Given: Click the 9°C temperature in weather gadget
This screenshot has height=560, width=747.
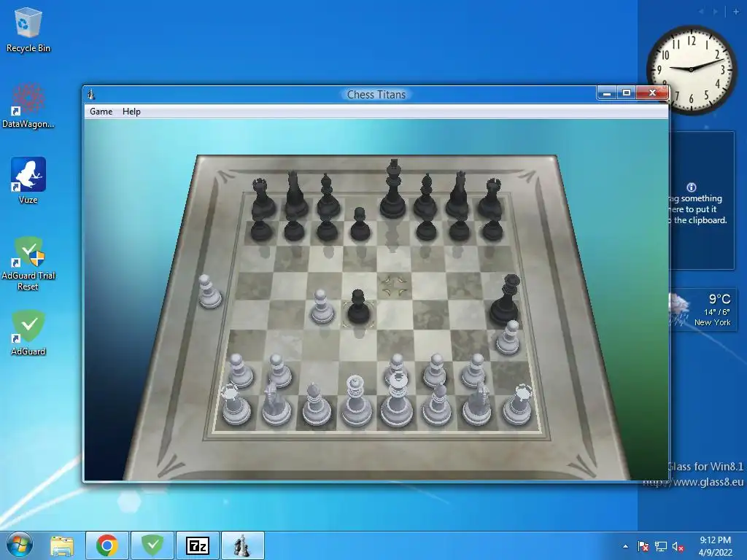Looking at the screenshot, I should (719, 299).
